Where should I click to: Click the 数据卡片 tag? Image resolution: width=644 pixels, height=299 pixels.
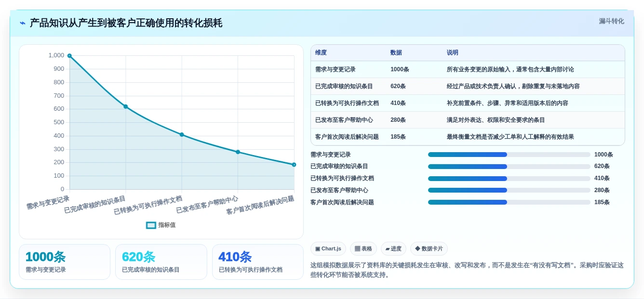coord(429,248)
